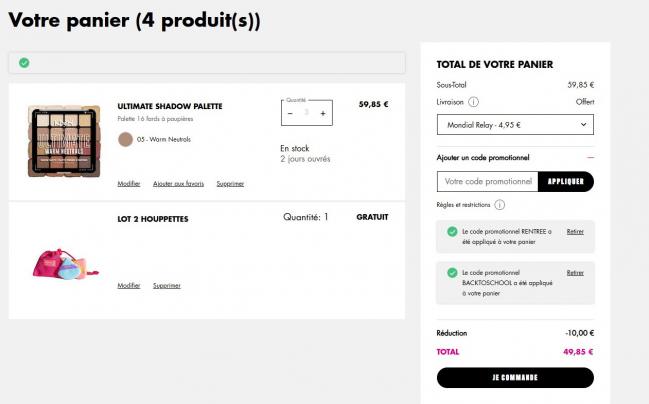Click the JE COMMANDE button
Screen dimensions: 649x404
[x=515, y=378]
